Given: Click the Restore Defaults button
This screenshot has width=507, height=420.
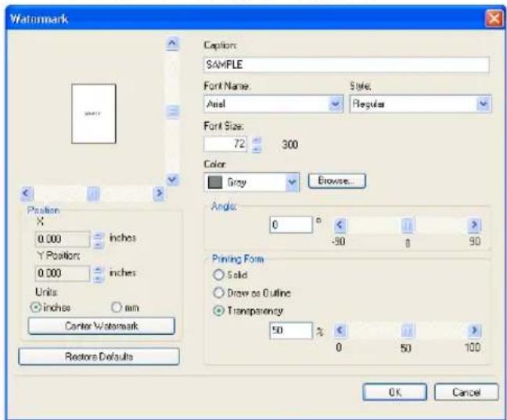Looking at the screenshot, I should [99, 357].
